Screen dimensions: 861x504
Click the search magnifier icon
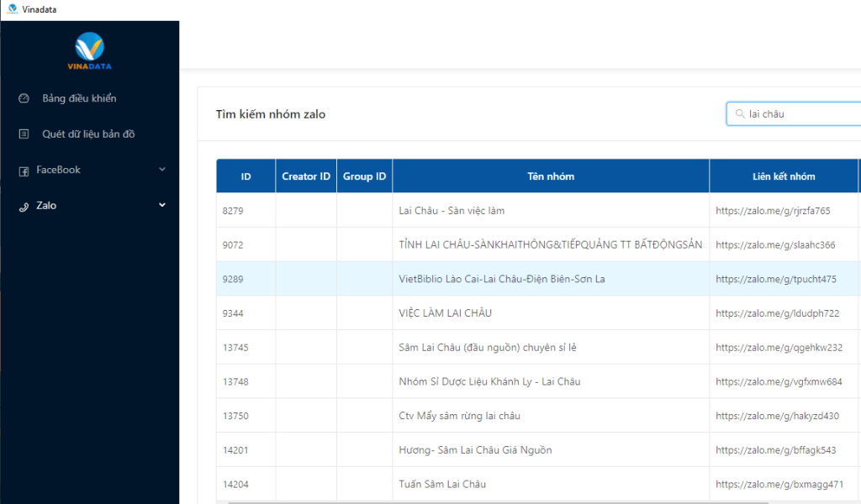pyautogui.click(x=740, y=113)
